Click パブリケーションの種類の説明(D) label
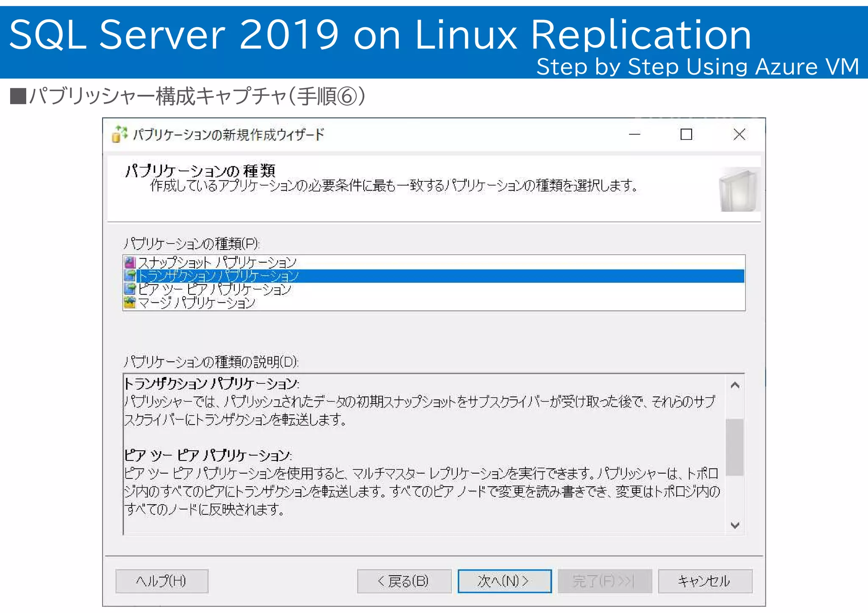 point(211,362)
